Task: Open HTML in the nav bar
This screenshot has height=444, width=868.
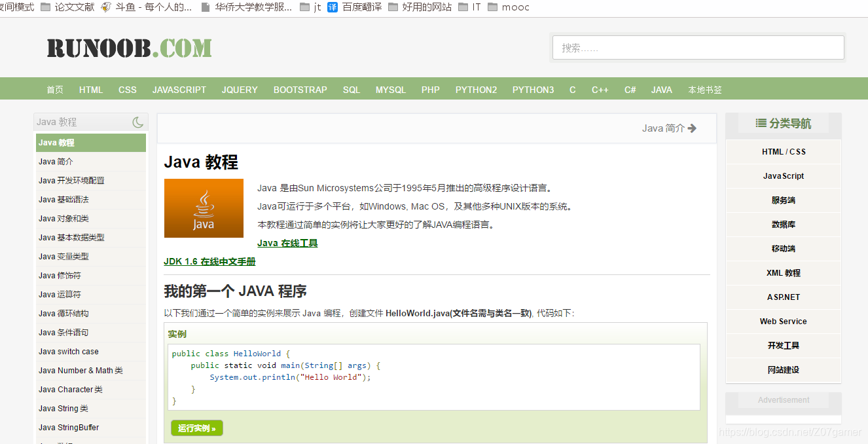Action: coord(91,90)
